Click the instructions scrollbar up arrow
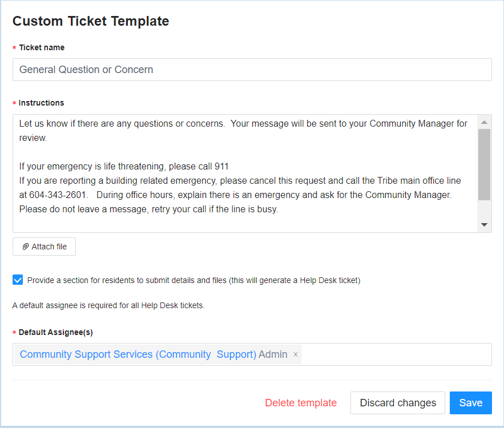 click(485, 123)
